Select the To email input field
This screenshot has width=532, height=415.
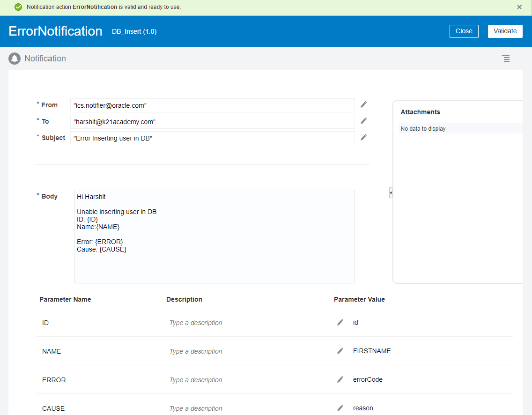[211, 121]
